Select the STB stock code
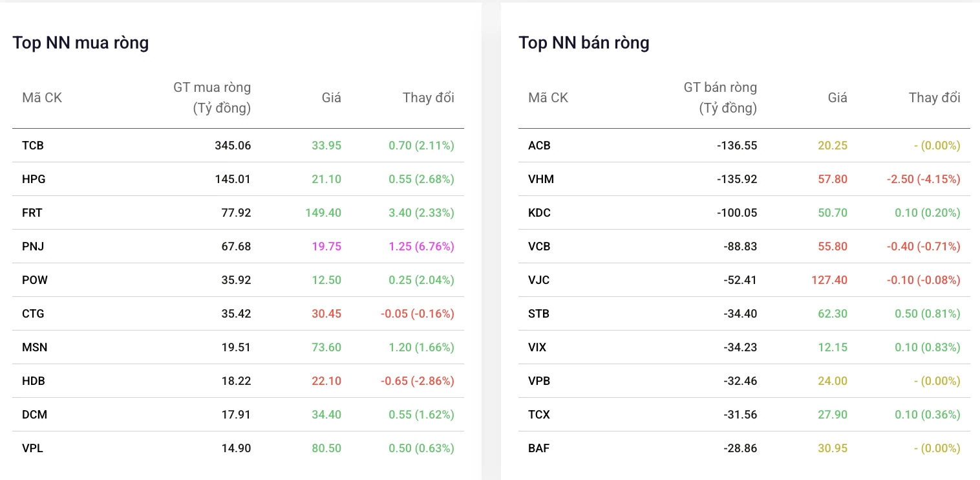The width and height of the screenshot is (980, 480). (538, 314)
